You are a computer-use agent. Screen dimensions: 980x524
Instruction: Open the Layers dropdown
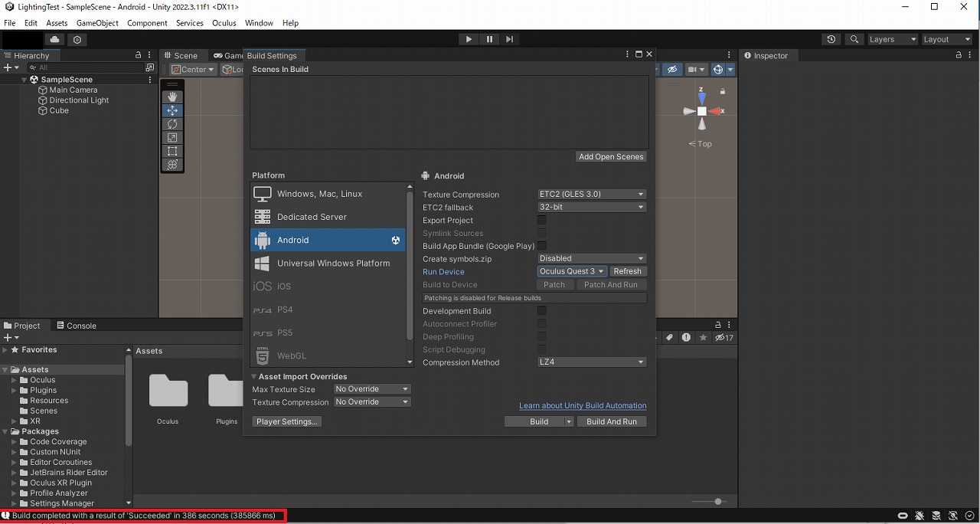tap(892, 39)
